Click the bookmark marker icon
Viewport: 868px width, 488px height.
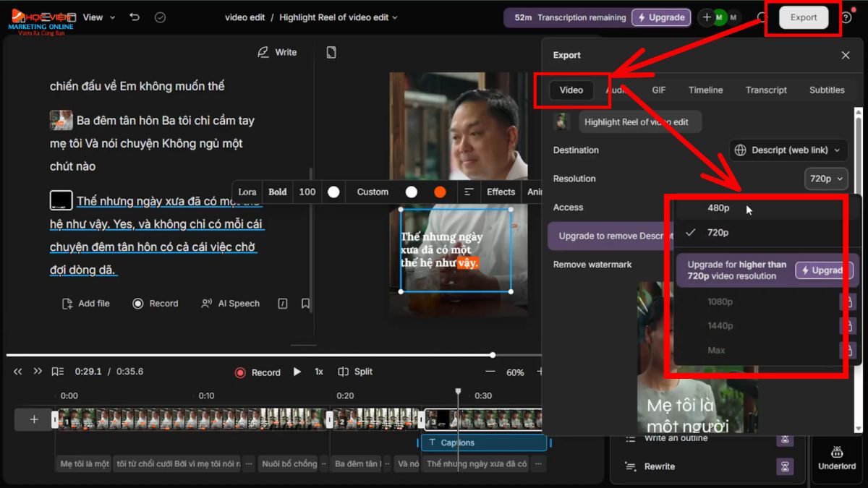[x=305, y=304]
